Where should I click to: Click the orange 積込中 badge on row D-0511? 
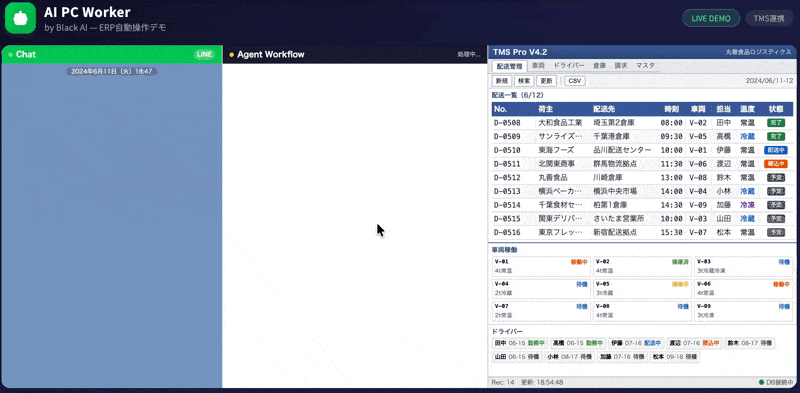776,164
